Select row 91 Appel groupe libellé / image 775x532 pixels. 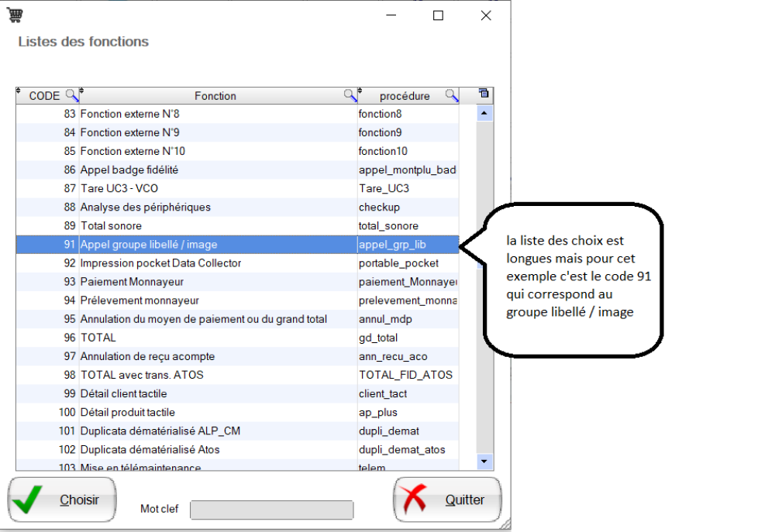pos(217,245)
